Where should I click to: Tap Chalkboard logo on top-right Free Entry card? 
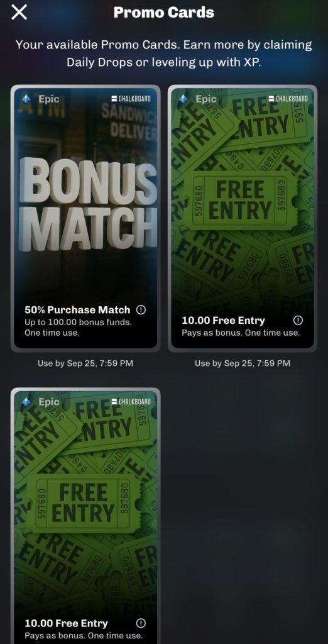coord(288,99)
